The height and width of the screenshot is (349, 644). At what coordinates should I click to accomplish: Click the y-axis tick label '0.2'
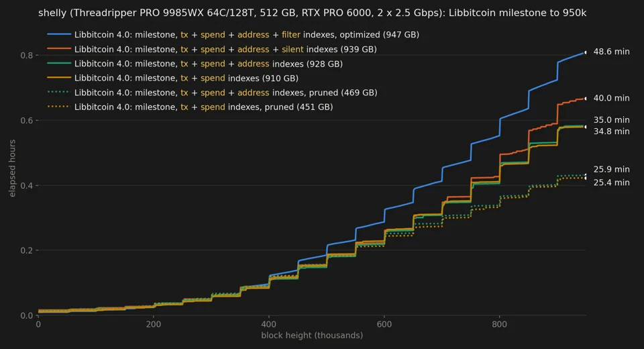(26, 250)
